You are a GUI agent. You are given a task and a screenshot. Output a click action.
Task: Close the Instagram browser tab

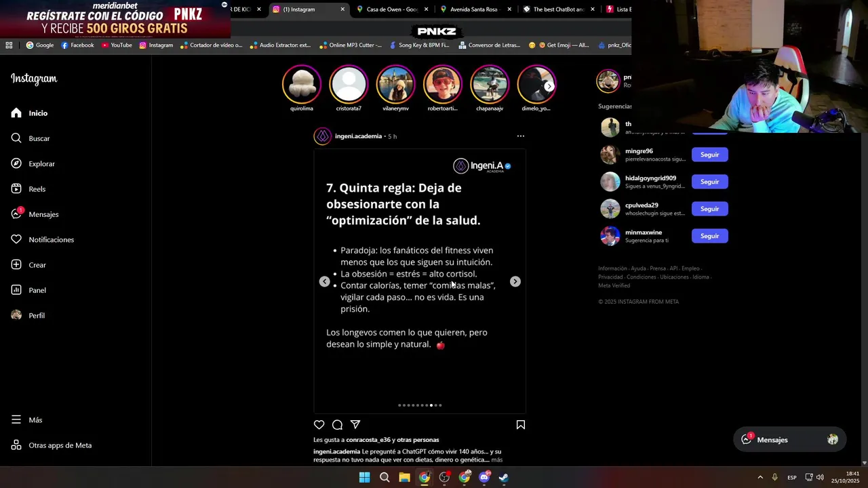pyautogui.click(x=342, y=9)
